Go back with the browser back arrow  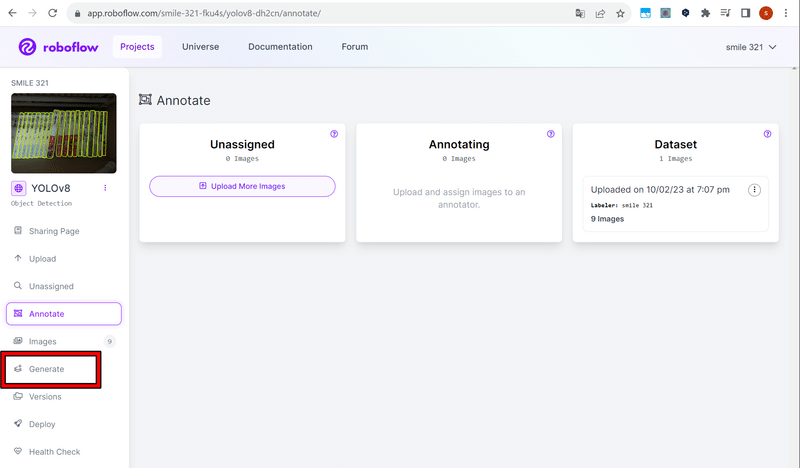click(x=12, y=13)
